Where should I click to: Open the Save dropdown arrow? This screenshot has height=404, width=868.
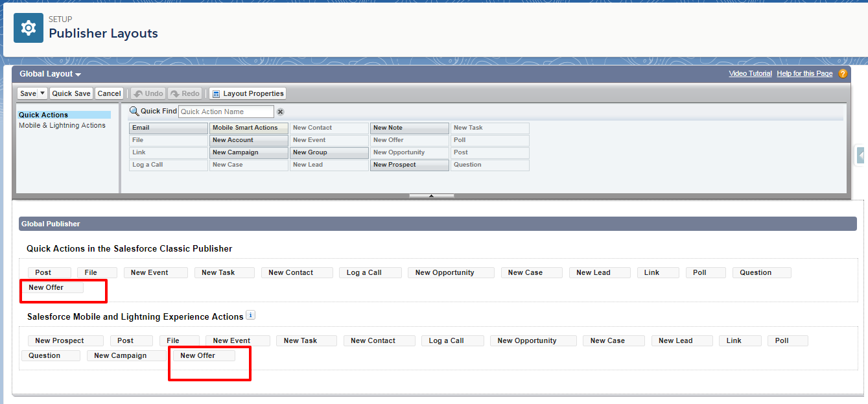[43, 93]
